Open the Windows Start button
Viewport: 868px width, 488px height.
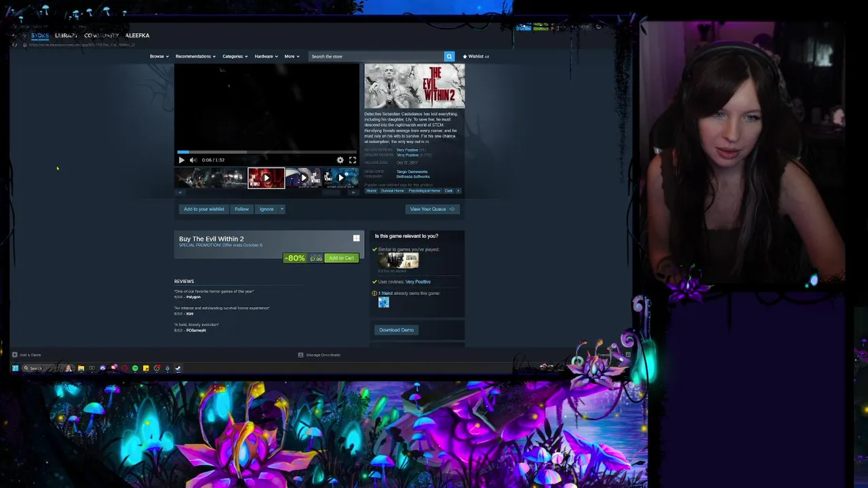pyautogui.click(x=16, y=368)
